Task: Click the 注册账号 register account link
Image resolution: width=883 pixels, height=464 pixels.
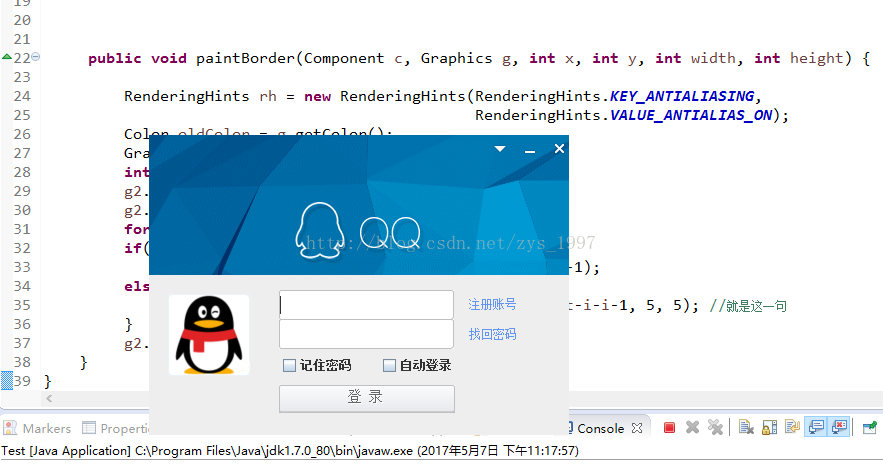Action: click(492, 305)
